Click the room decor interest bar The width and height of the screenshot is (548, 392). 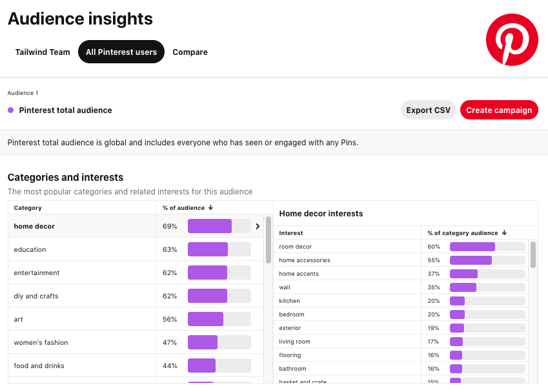[x=487, y=247]
